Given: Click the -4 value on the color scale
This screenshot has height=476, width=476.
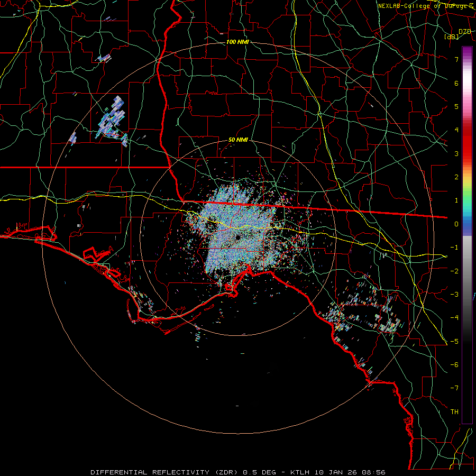Looking at the screenshot, I should (x=454, y=318).
